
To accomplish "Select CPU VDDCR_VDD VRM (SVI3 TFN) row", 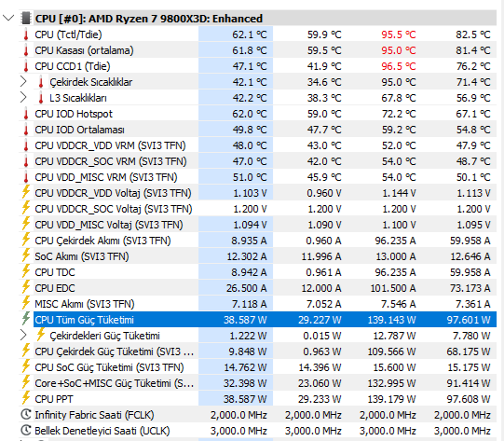I will pyautogui.click(x=258, y=145).
